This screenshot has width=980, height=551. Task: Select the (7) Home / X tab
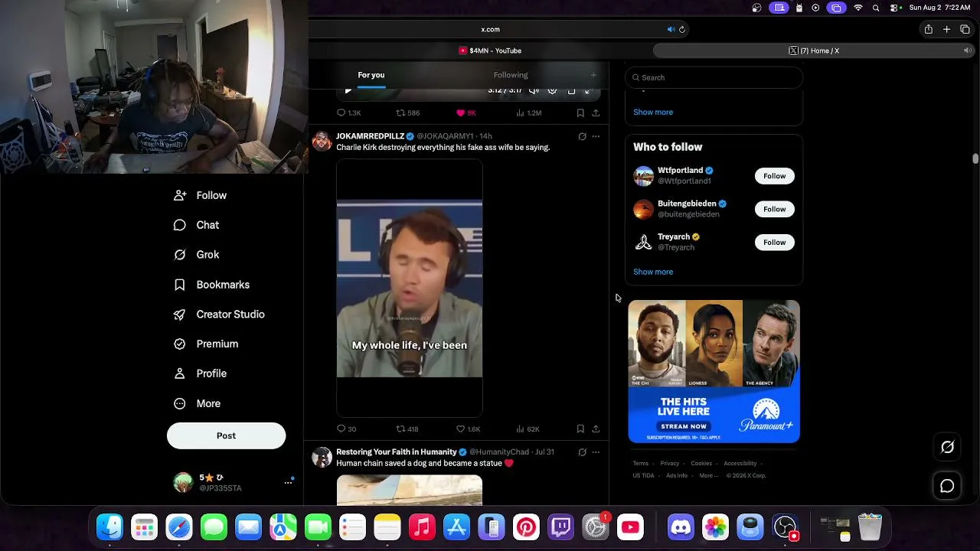tap(814, 51)
